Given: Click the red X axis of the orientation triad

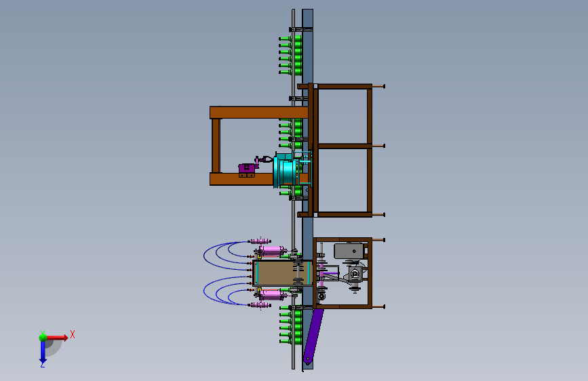Looking at the screenshot, I should click(58, 338).
